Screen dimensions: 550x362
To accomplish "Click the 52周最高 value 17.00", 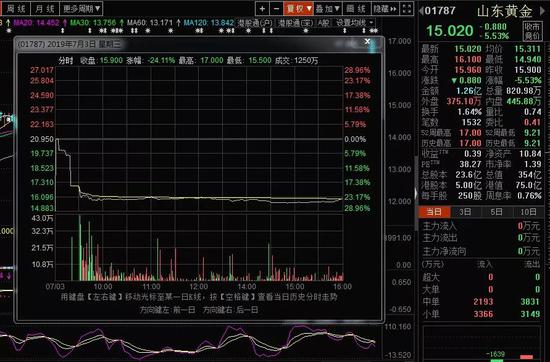I will click(471, 133).
